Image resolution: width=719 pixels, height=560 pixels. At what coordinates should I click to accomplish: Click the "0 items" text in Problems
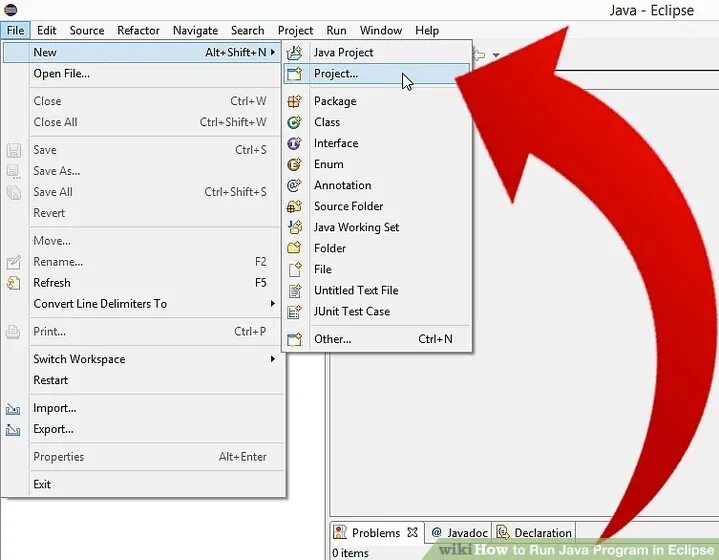pos(350,553)
